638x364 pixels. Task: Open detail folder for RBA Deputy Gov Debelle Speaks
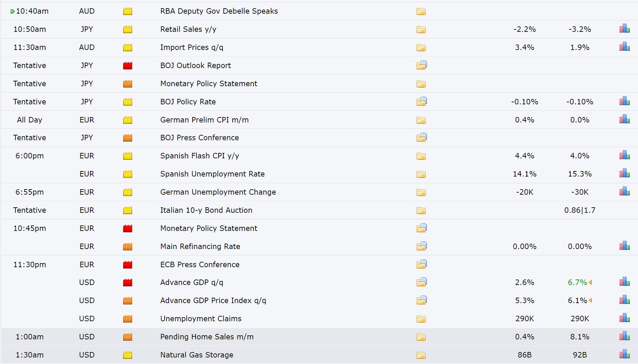pos(421,11)
